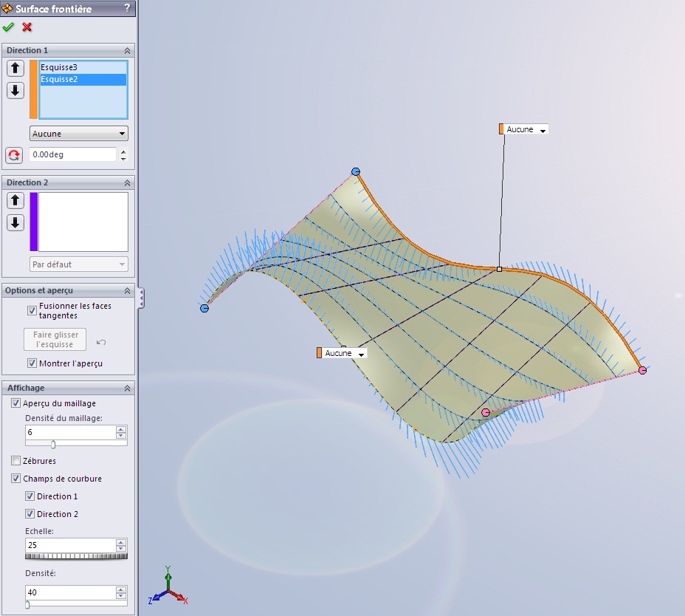Click the 0.00deg angle input field

point(72,155)
